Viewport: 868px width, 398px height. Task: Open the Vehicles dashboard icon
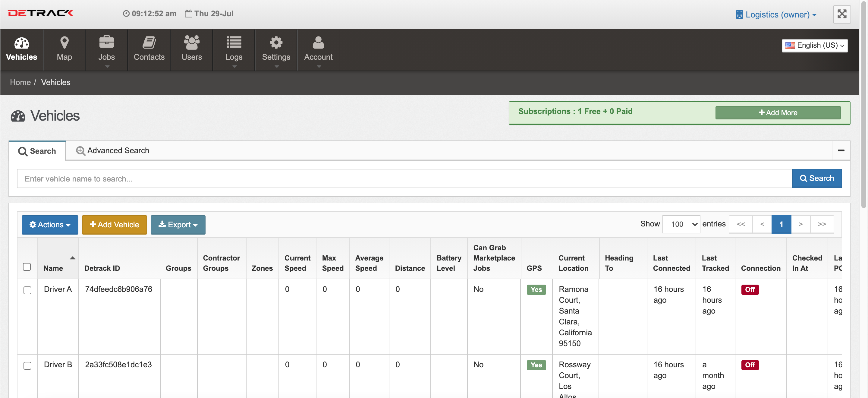pos(22,43)
